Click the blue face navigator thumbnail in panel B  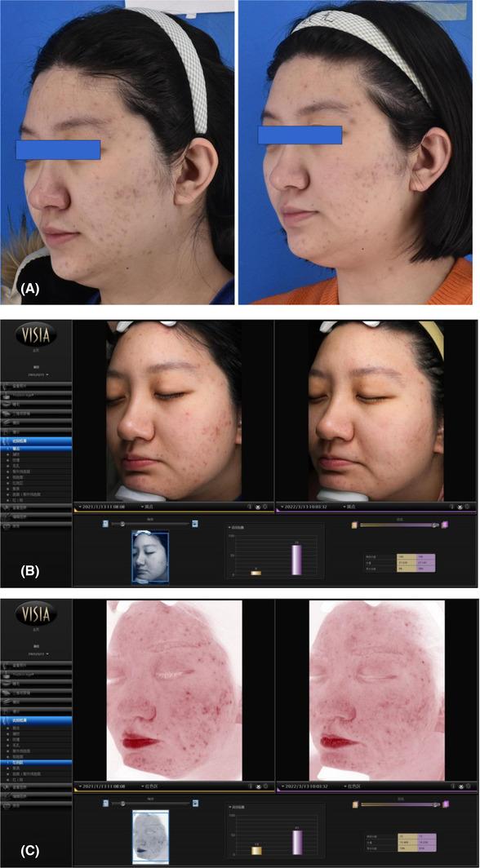coord(150,556)
